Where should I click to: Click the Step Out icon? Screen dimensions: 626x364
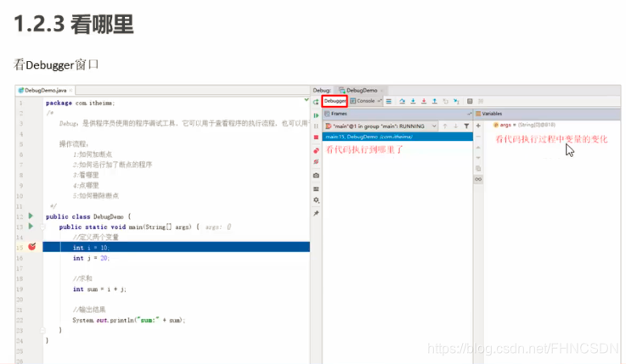pyautogui.click(x=435, y=101)
